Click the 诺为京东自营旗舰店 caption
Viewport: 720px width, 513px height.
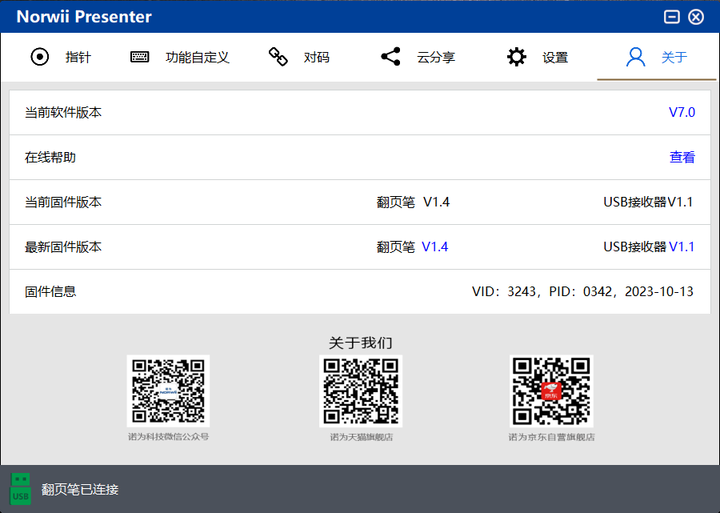[551, 437]
